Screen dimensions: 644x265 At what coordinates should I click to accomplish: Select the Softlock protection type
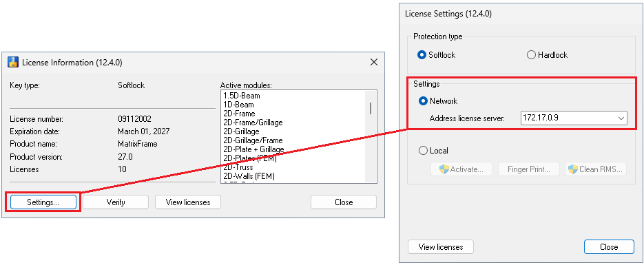pyautogui.click(x=436, y=55)
